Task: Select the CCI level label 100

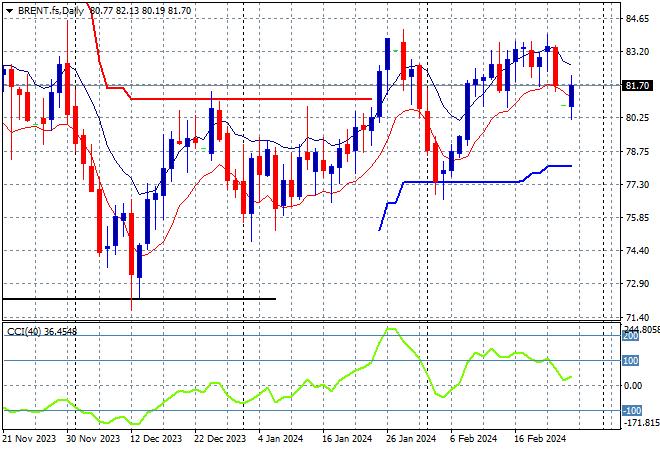Action: [631, 361]
